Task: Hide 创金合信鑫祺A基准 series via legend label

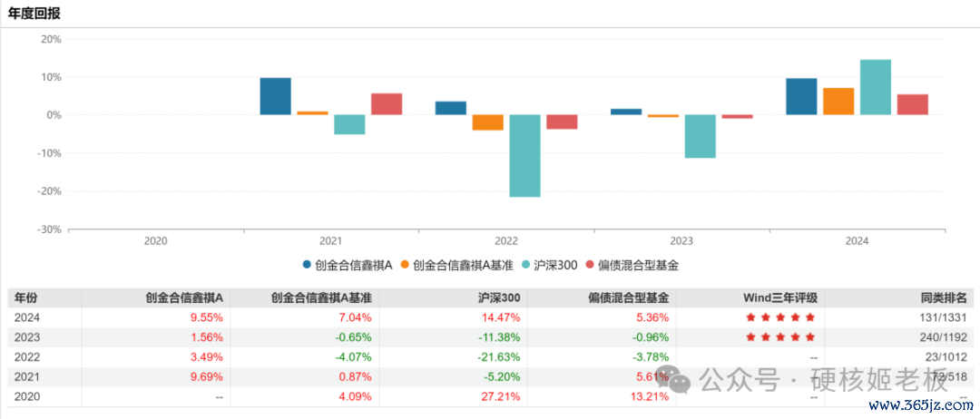Action: (463, 266)
